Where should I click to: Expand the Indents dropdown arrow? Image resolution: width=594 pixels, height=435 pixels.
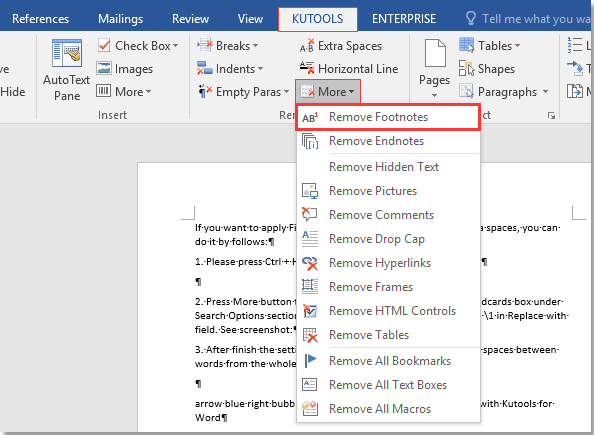click(x=260, y=69)
